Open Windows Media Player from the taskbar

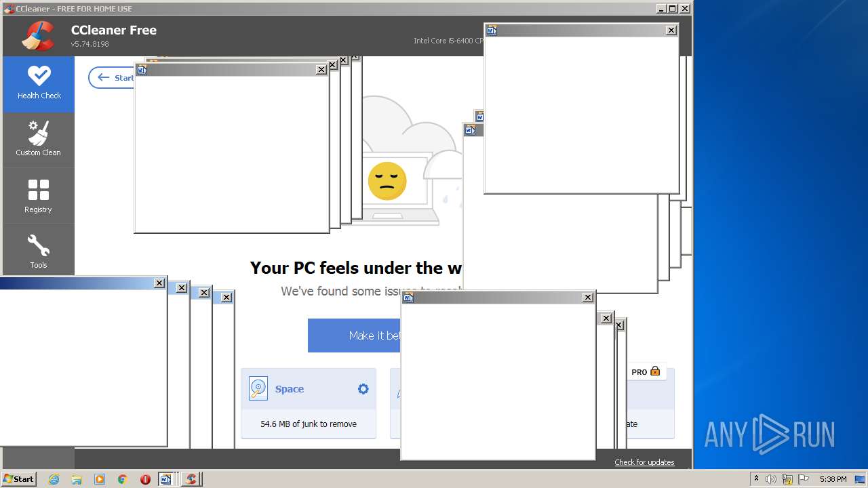pyautogui.click(x=100, y=479)
